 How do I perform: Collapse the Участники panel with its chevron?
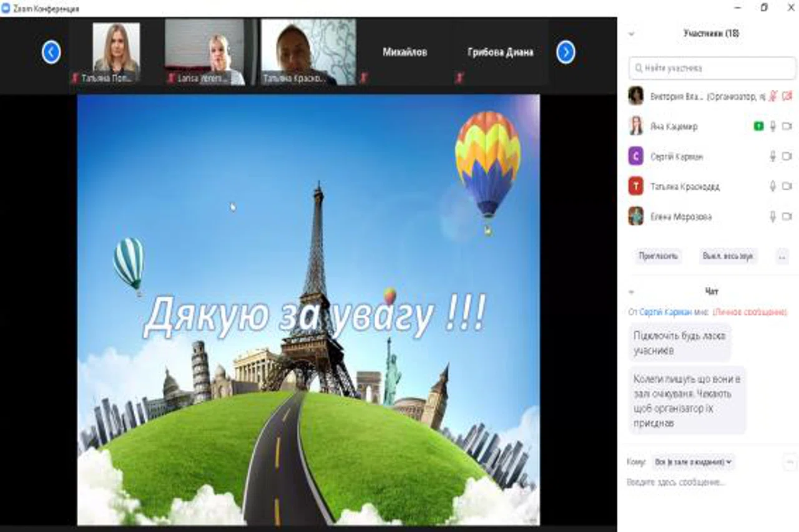click(631, 34)
